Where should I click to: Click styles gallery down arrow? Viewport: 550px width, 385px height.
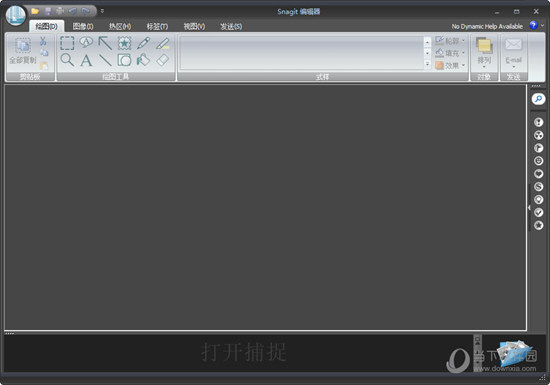(427, 53)
